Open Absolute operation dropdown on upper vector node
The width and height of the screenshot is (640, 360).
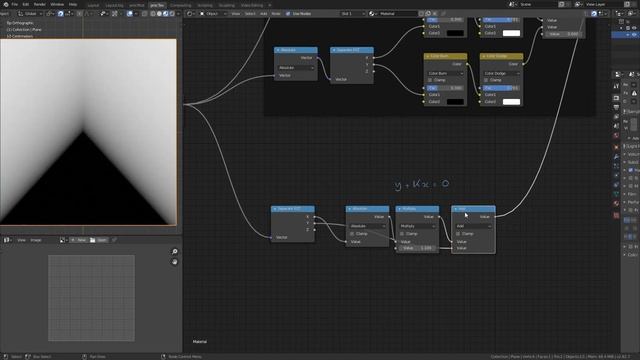tap(296, 68)
